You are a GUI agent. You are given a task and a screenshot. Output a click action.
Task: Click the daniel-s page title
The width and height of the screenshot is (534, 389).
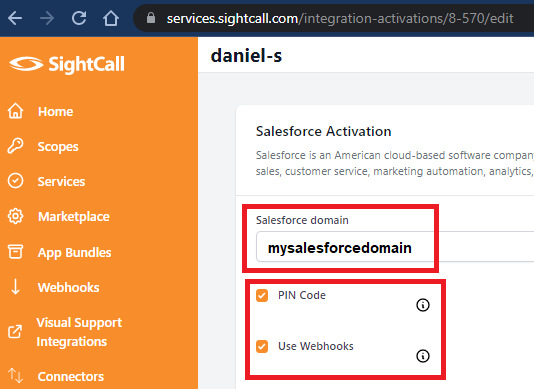click(x=246, y=56)
